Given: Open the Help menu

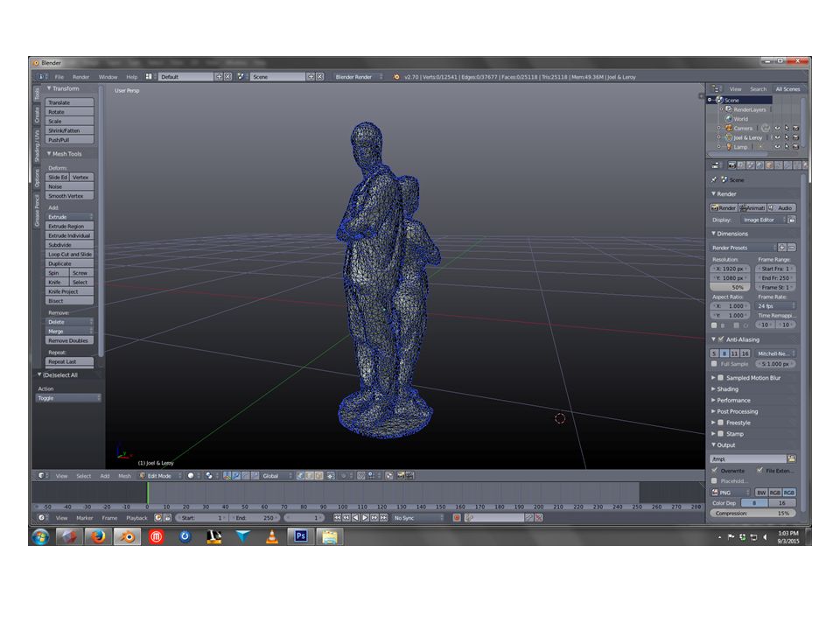Looking at the screenshot, I should (132, 77).
